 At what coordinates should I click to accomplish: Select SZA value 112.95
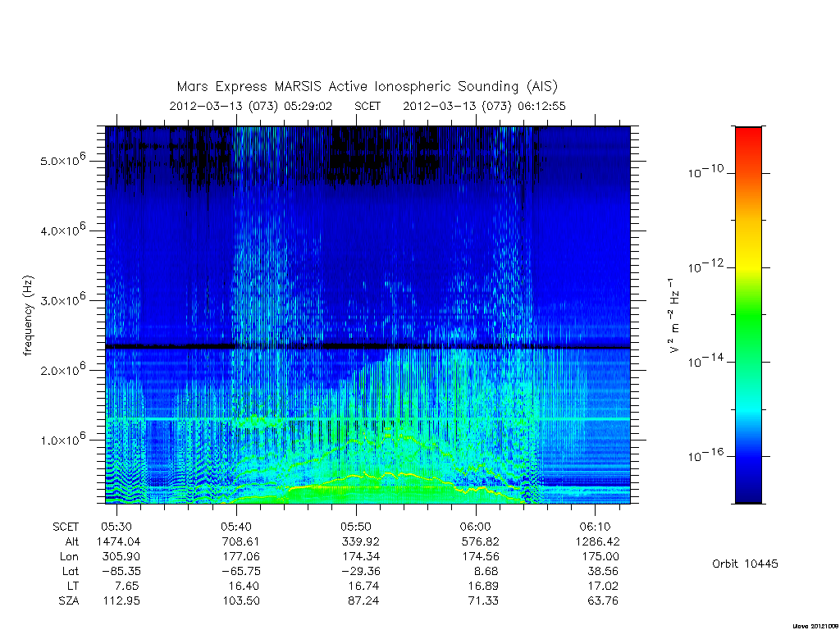[121, 601]
